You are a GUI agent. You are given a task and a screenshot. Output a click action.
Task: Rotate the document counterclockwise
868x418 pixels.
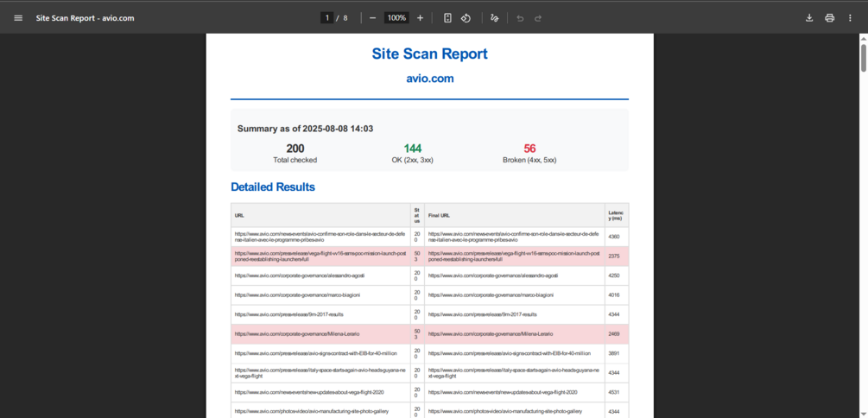466,18
